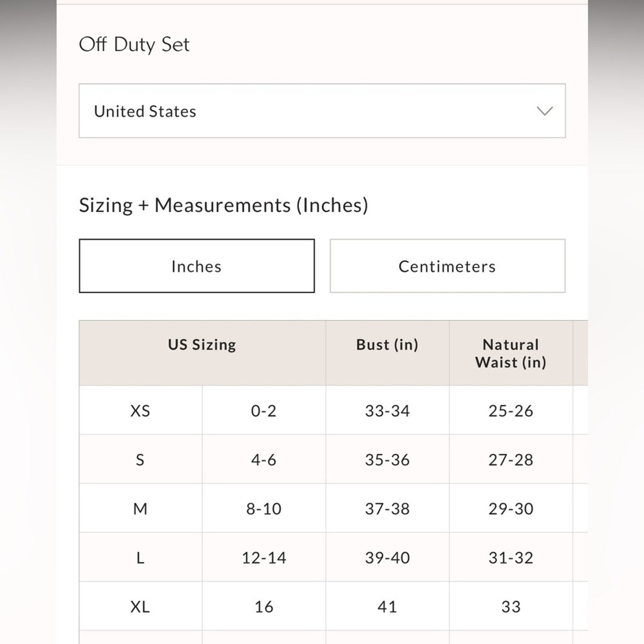Image resolution: width=644 pixels, height=644 pixels.
Task: Click the chevron arrow in country selector
Action: (x=545, y=111)
